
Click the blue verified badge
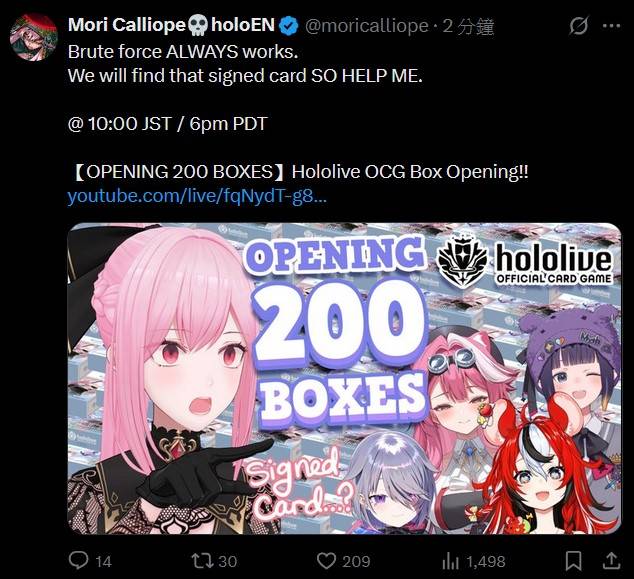289,25
